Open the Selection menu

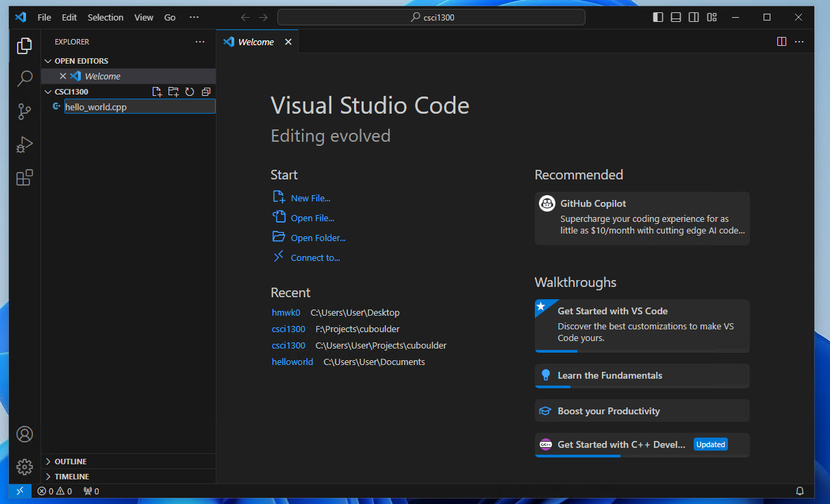click(x=105, y=17)
